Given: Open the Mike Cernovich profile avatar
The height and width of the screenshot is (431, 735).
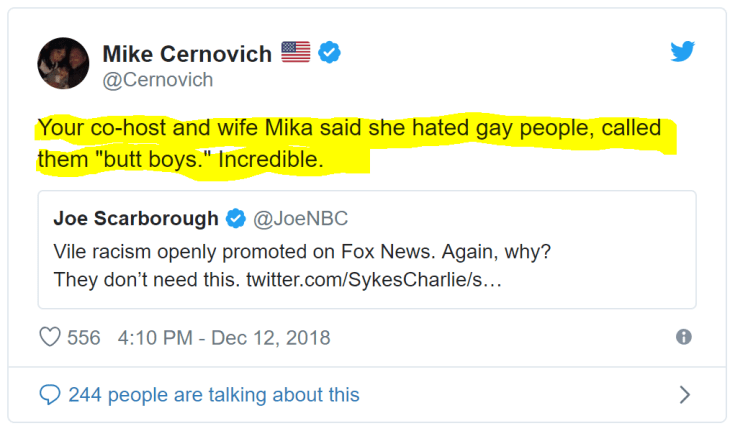Looking at the screenshot, I should coord(63,63).
